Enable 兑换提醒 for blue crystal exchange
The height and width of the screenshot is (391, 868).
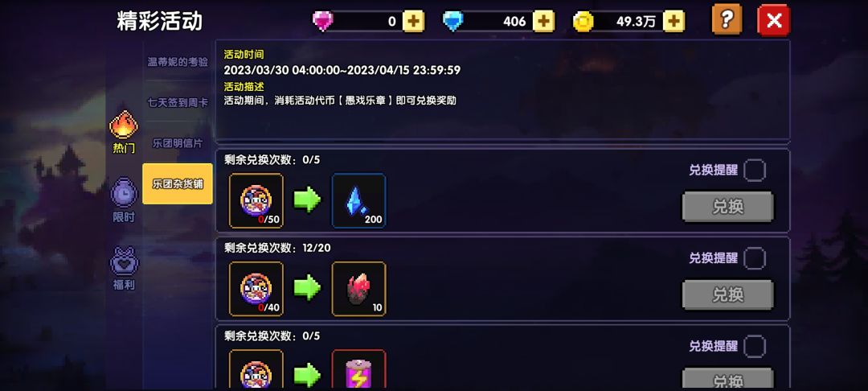[755, 170]
